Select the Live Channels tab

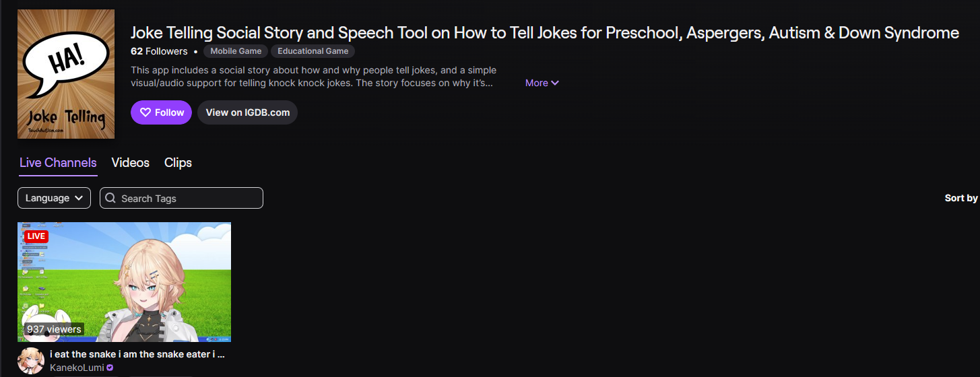(x=58, y=163)
